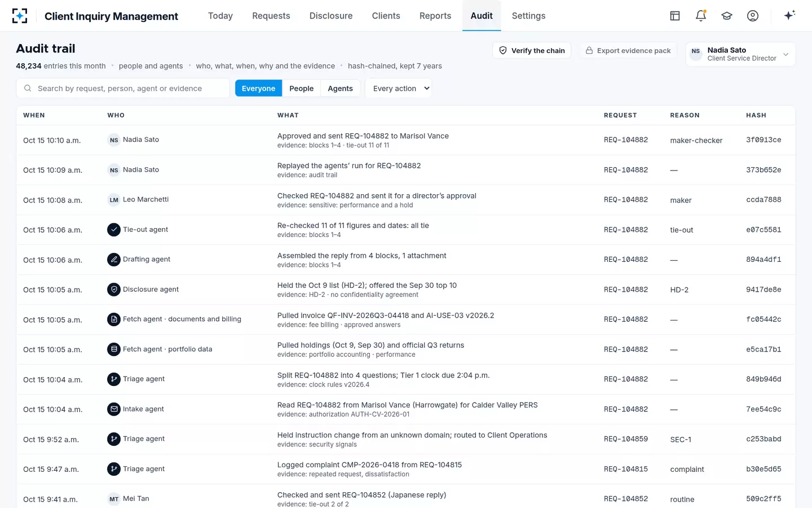Click REQ-104815 in the request column
Viewport: 812px width, 508px height.
626,469
